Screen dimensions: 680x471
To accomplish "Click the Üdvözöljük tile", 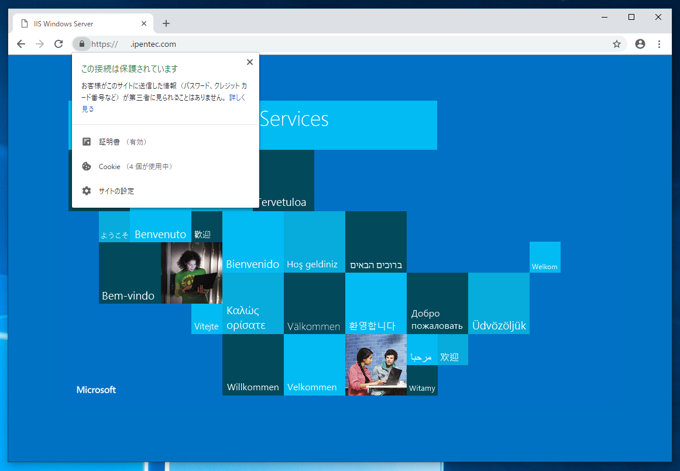I will coord(499,304).
